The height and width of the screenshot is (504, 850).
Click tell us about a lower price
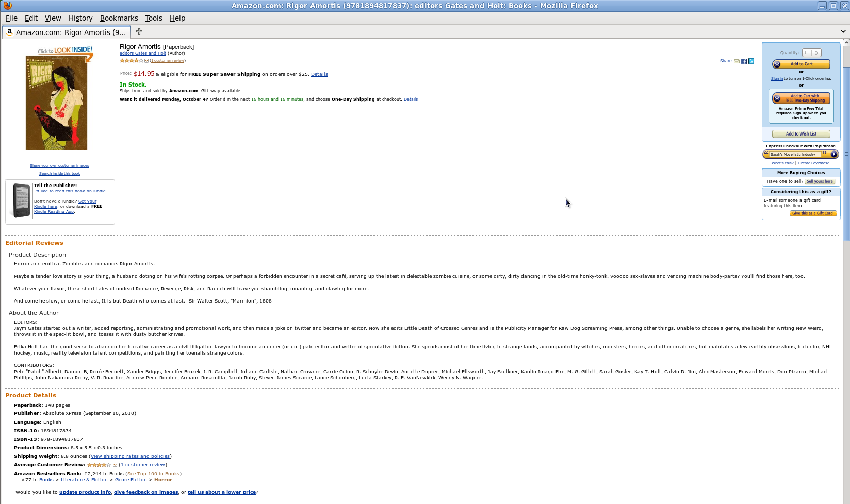pyautogui.click(x=222, y=492)
